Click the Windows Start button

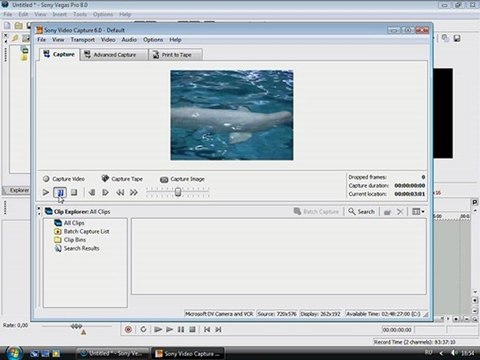[x=13, y=353]
